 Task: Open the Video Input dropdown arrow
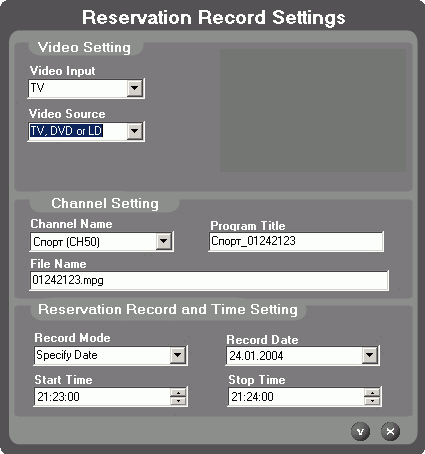pos(135,88)
